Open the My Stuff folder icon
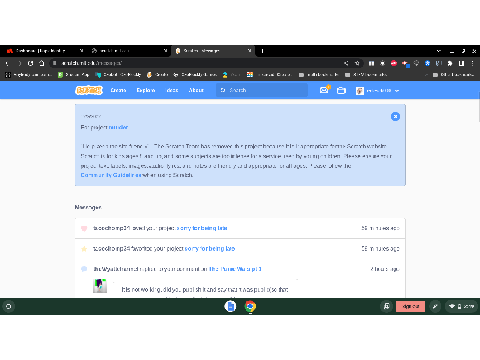 pos(341,90)
